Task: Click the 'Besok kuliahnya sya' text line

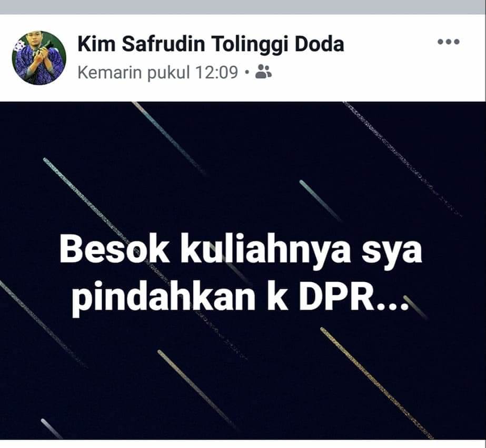Action: click(x=241, y=251)
